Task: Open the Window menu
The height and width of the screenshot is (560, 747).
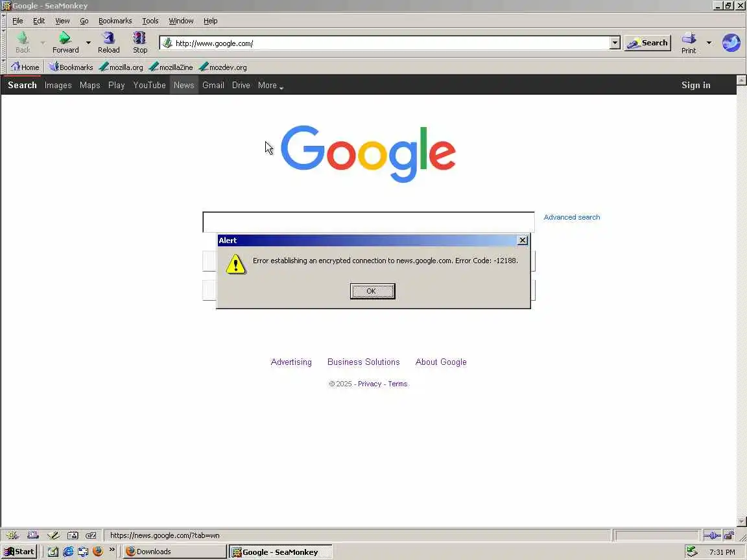Action: pyautogui.click(x=181, y=21)
